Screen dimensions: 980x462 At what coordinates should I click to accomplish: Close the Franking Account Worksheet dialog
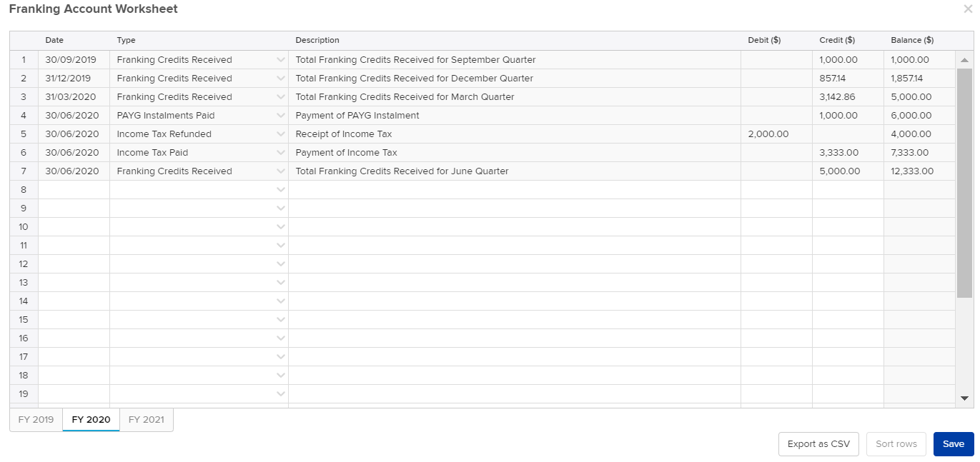pyautogui.click(x=968, y=9)
